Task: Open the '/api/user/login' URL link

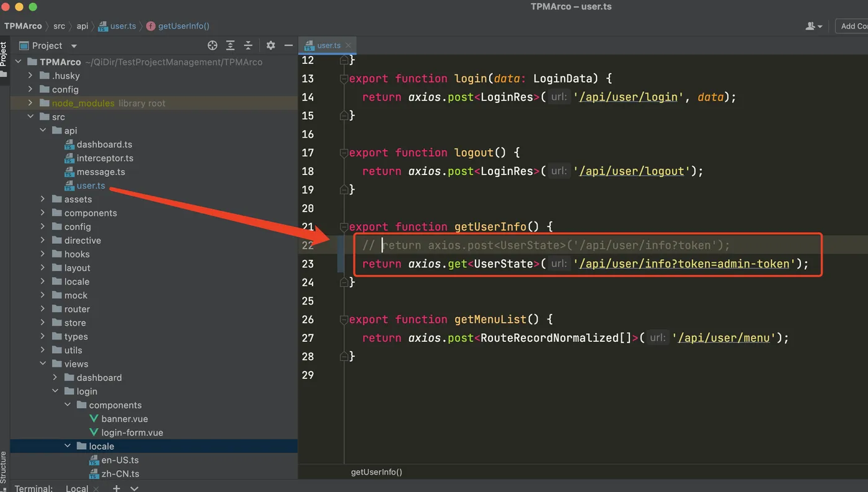Action: pyautogui.click(x=629, y=97)
